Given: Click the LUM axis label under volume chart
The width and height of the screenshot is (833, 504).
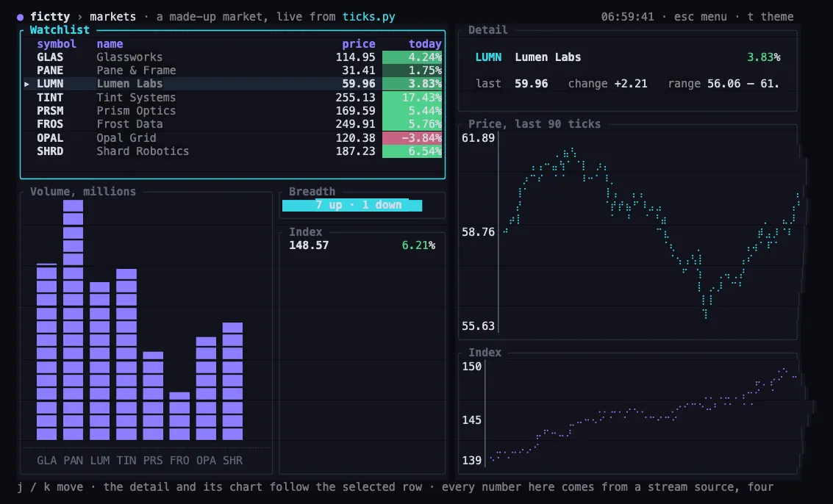Looking at the screenshot, I should (100, 461).
